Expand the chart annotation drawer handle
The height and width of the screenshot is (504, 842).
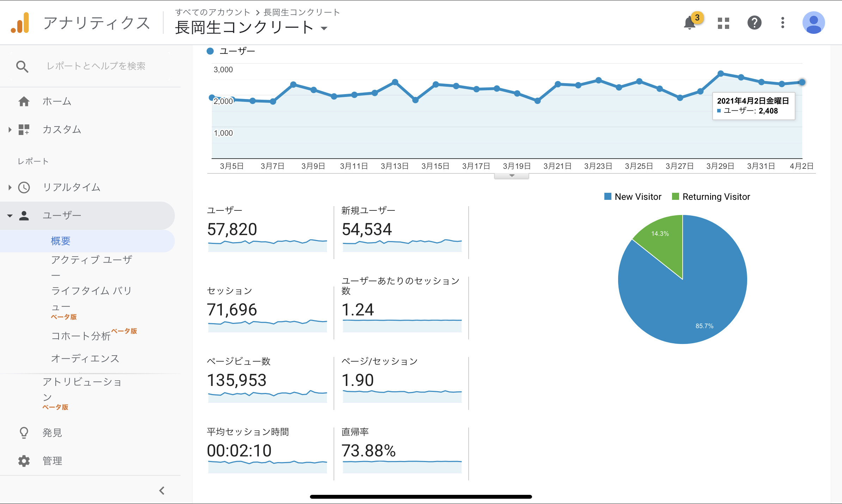pyautogui.click(x=512, y=176)
